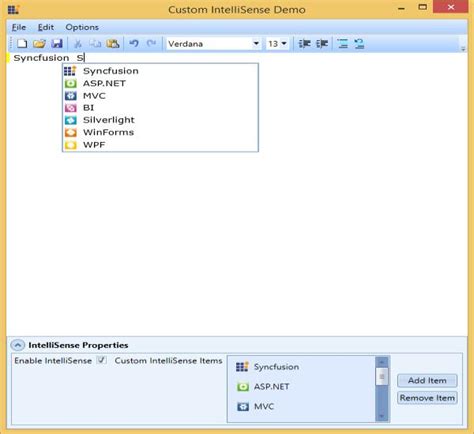Select MVC in the IntelliSense popup
The image size is (474, 434).
(x=160, y=96)
